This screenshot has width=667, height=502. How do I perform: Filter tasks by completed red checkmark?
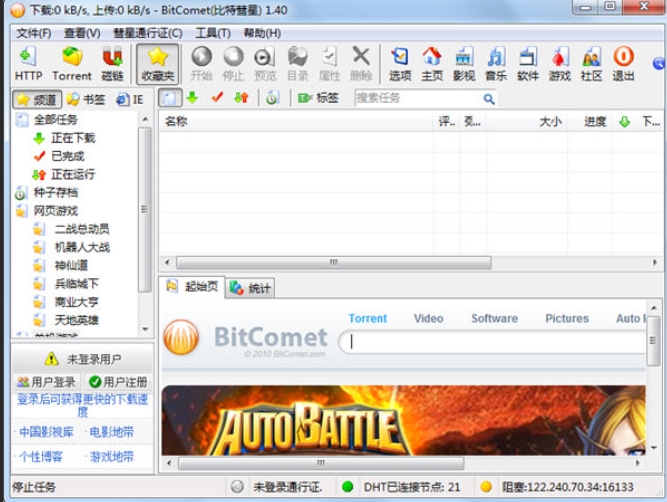click(217, 98)
